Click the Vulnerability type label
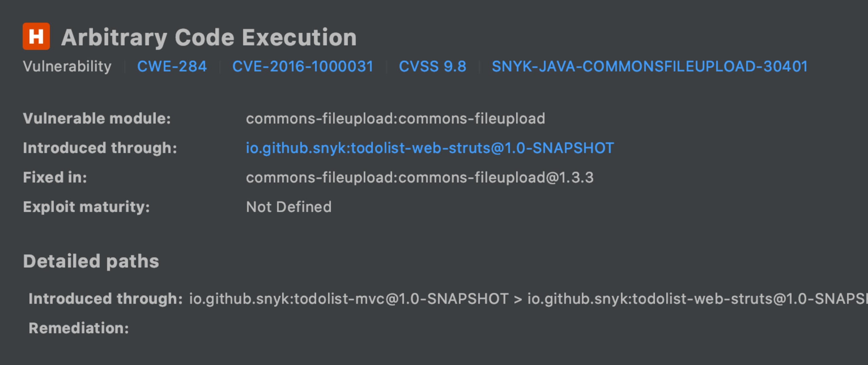Image resolution: width=868 pixels, height=365 pixels. point(67,66)
